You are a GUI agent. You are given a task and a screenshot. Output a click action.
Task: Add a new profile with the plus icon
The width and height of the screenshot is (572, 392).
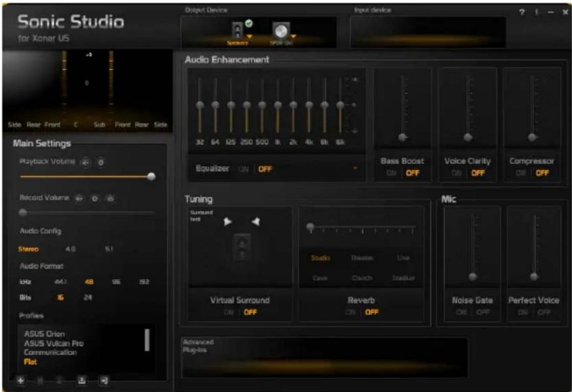pos(21,380)
